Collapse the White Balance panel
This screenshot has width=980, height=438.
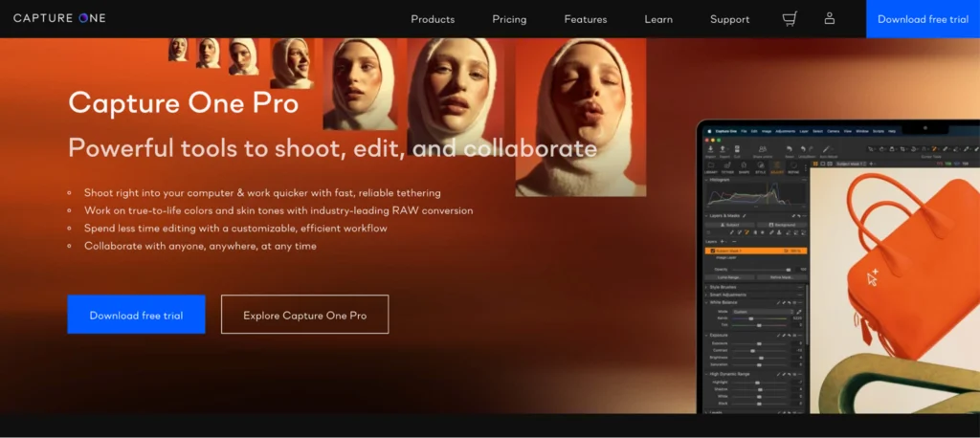(706, 302)
